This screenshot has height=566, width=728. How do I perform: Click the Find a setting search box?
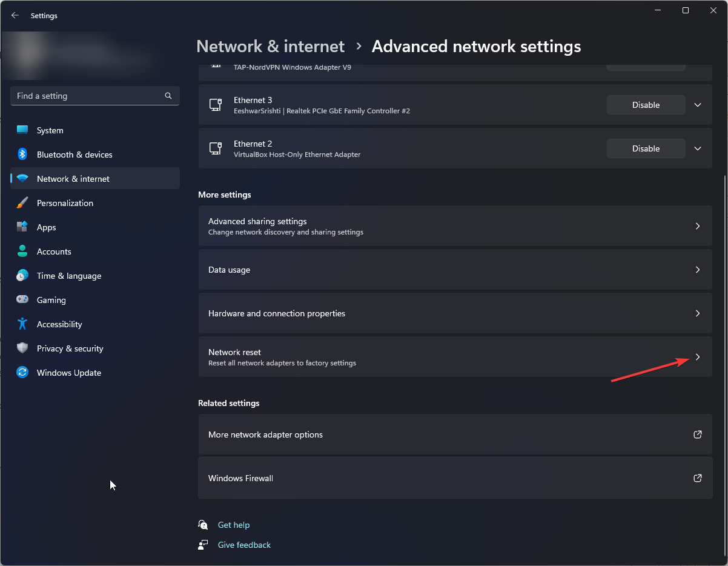coord(94,95)
